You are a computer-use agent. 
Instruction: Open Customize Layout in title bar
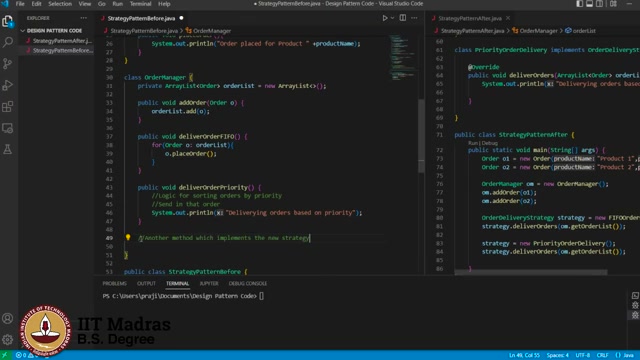click(x=613, y=4)
